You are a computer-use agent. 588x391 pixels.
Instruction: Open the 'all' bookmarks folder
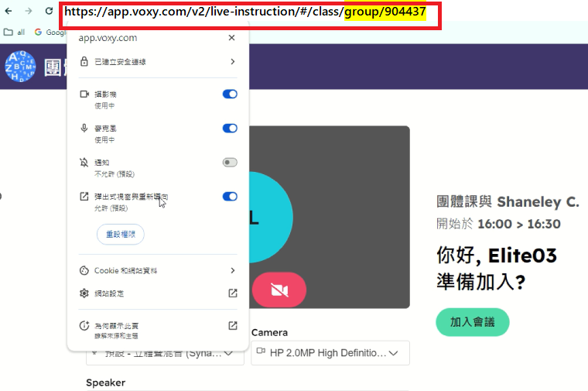point(14,33)
